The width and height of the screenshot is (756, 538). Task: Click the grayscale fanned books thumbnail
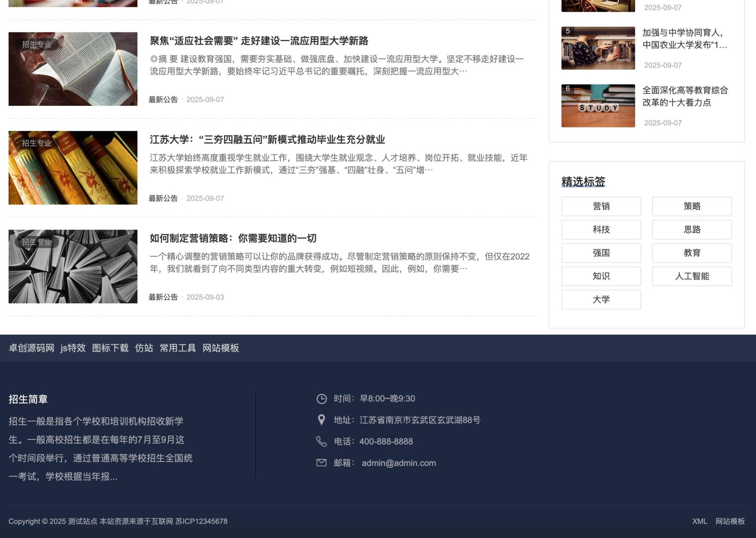point(73,266)
